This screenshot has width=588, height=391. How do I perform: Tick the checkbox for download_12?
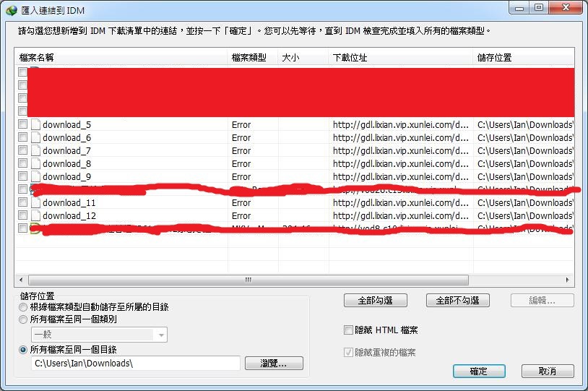click(x=23, y=215)
